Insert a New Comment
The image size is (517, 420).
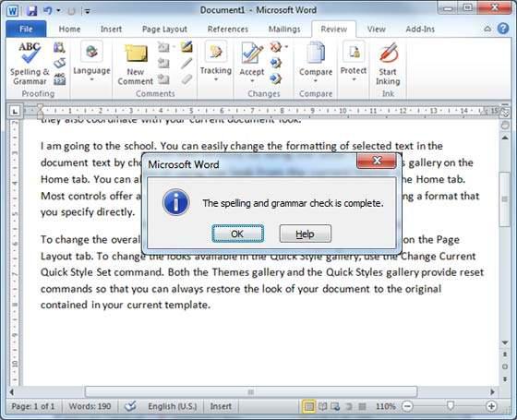[135, 65]
